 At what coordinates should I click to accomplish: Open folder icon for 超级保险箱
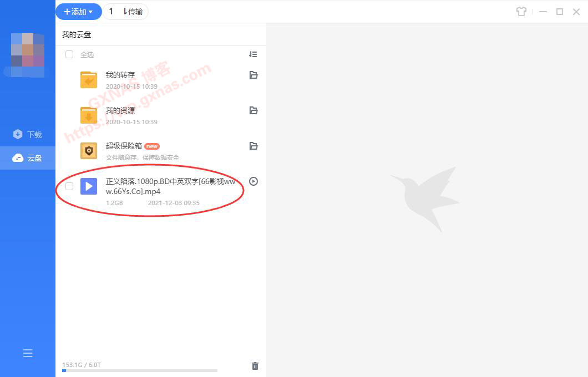click(x=254, y=146)
